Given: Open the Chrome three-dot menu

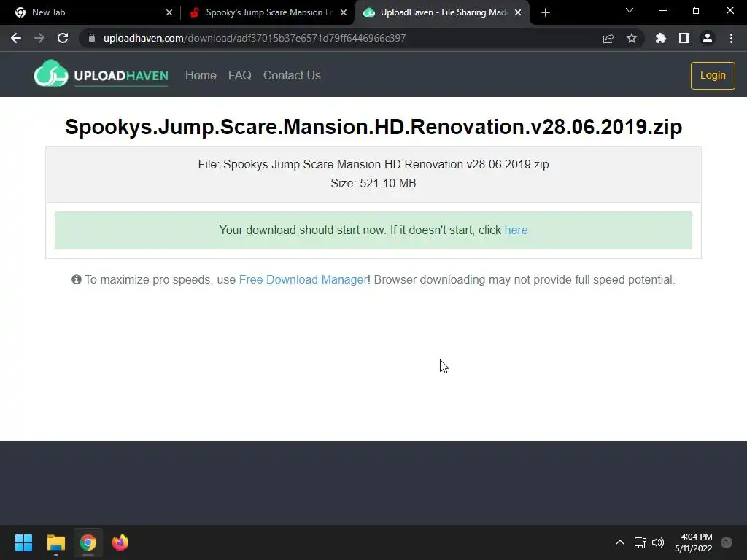Looking at the screenshot, I should point(731,38).
